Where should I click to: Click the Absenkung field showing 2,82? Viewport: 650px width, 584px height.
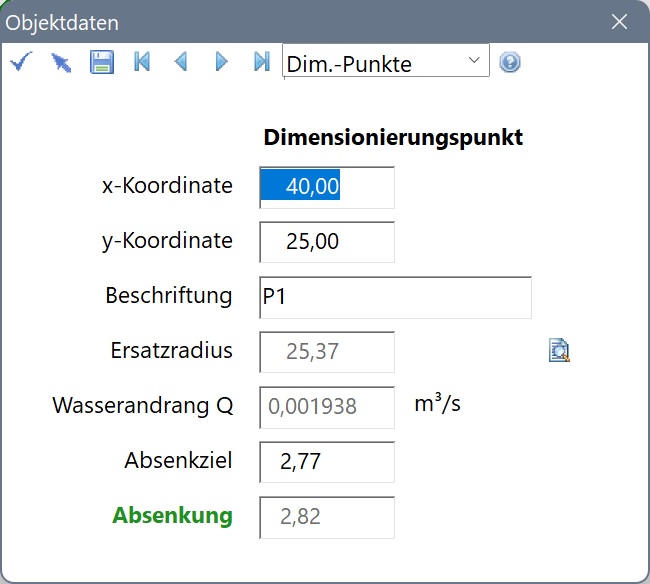[x=327, y=517]
